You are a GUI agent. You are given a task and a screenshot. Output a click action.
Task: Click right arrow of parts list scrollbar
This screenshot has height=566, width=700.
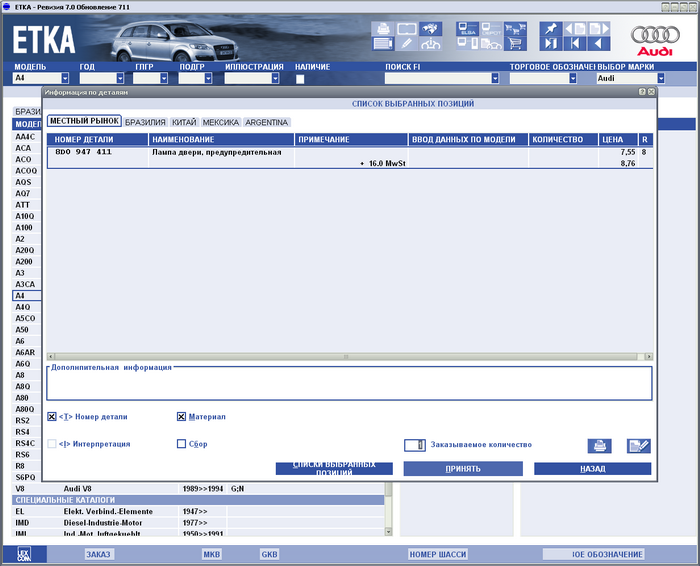[x=649, y=356]
